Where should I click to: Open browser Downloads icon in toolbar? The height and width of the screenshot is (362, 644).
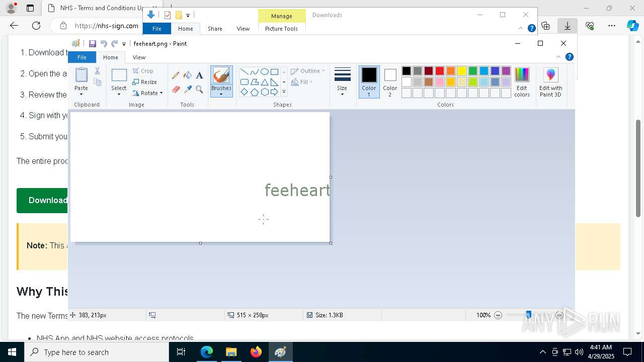tap(568, 26)
